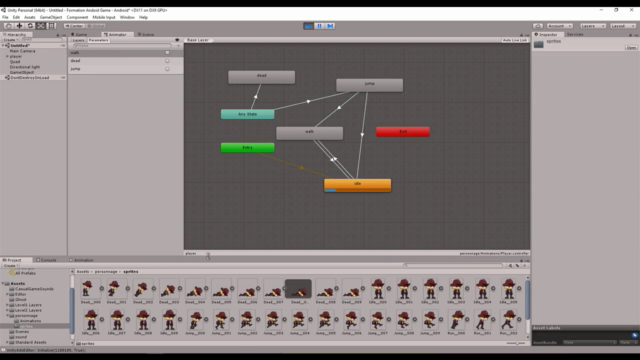Viewport: 640px width, 360px height.
Task: Collapse the Assets folder tree
Action: (x=3, y=283)
